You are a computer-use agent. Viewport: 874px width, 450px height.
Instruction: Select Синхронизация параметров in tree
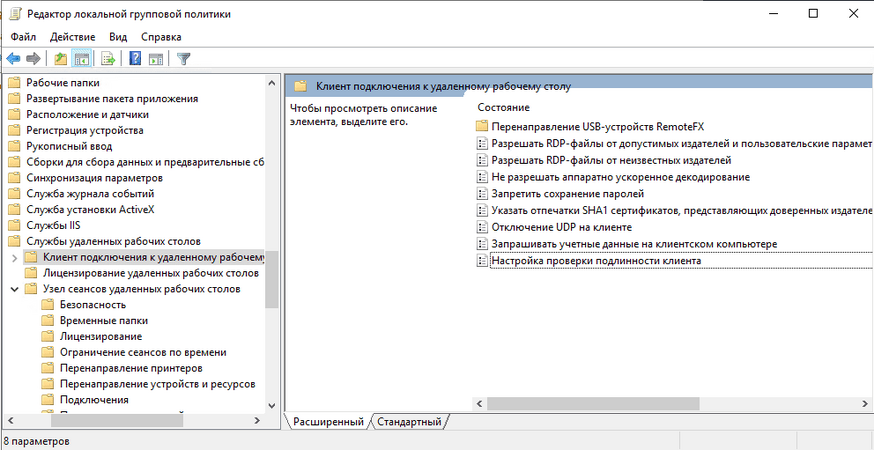pyautogui.click(x=95, y=178)
